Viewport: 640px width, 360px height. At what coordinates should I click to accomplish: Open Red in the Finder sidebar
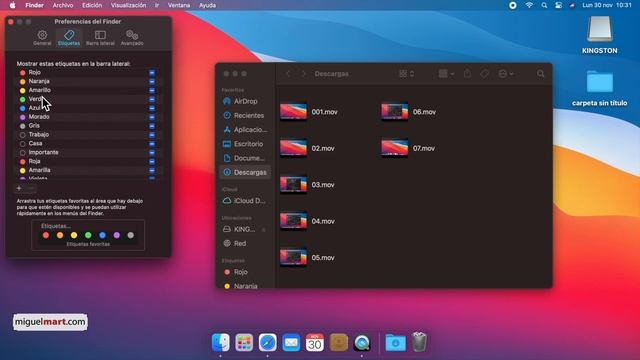(245, 244)
